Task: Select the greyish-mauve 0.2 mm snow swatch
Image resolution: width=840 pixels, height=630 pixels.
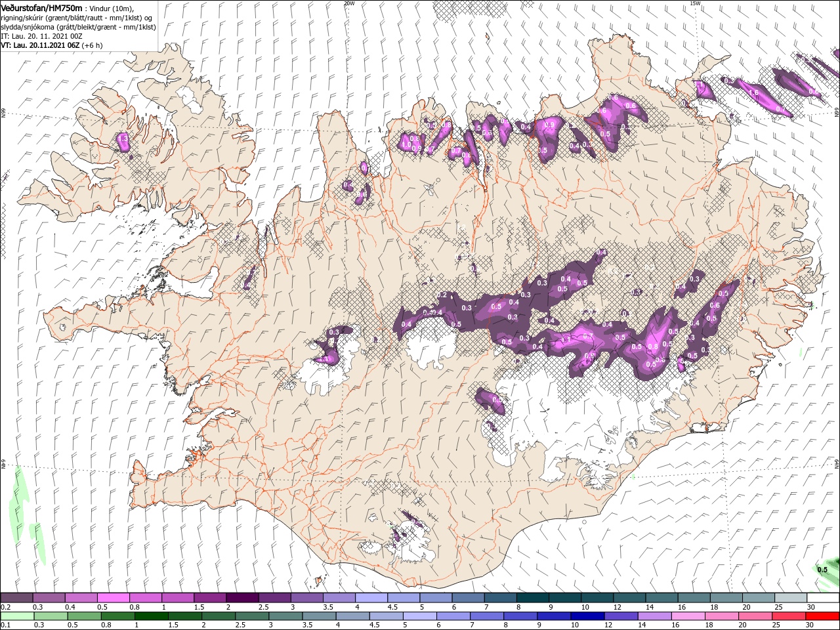Action: pos(17,598)
